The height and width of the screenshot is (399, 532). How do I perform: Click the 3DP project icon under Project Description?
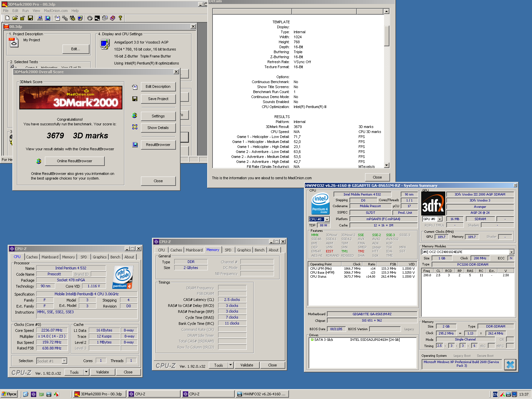pyautogui.click(x=14, y=42)
